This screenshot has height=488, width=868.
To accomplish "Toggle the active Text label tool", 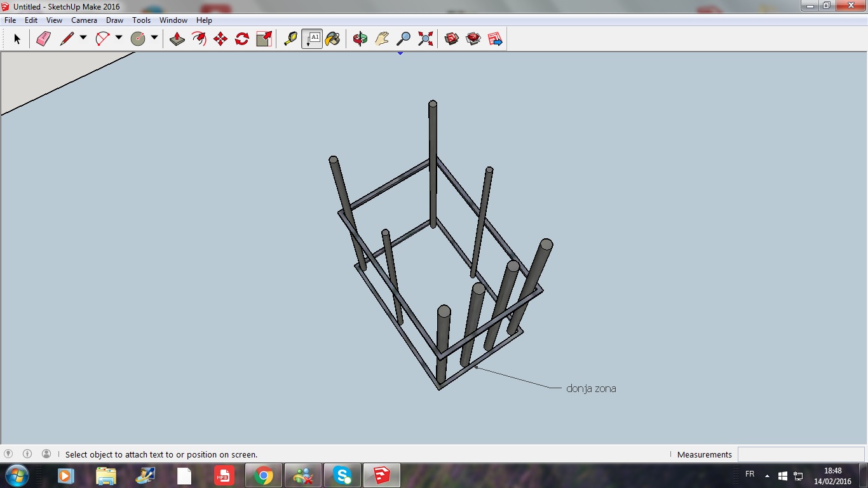I will pyautogui.click(x=312, y=39).
